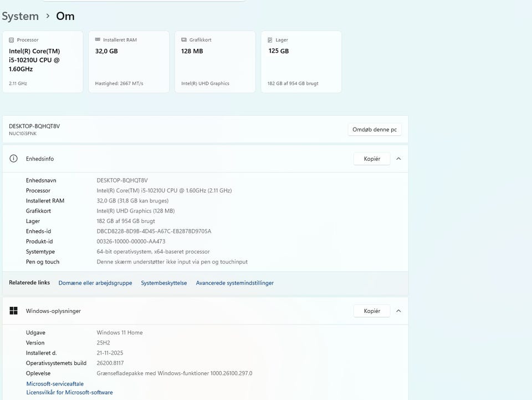Click the Enhedsinfo info circle icon

click(13, 159)
